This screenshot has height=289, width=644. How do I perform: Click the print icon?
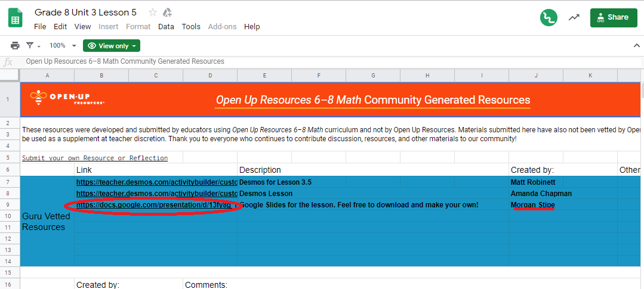click(x=15, y=45)
